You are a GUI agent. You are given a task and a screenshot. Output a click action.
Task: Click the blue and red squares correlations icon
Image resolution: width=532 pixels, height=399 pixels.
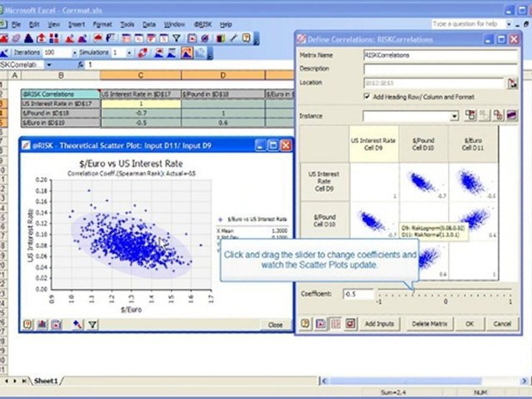pyautogui.click(x=54, y=38)
